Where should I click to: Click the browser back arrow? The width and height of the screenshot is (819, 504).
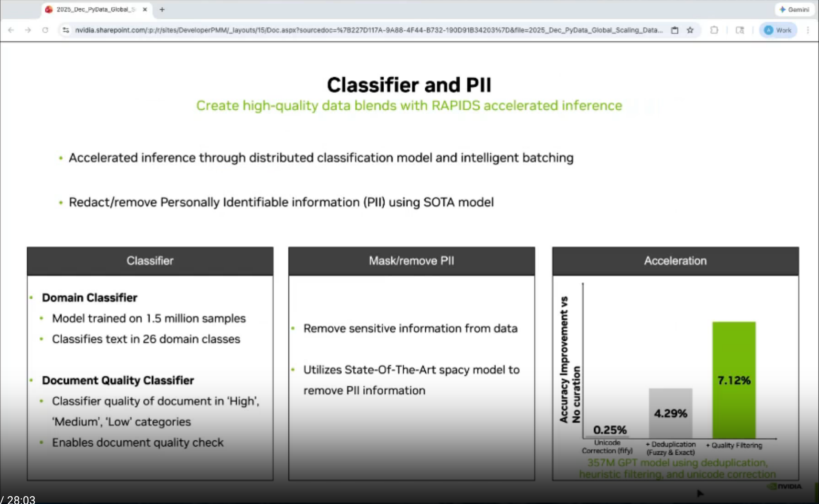tap(11, 30)
